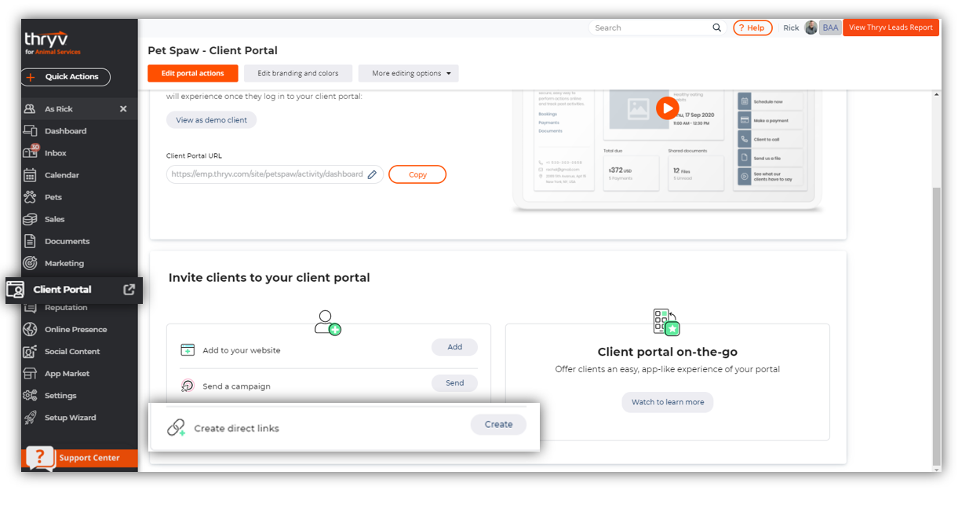980x512 pixels.
Task: Edit the portal URL pencil icon
Action: tap(373, 174)
